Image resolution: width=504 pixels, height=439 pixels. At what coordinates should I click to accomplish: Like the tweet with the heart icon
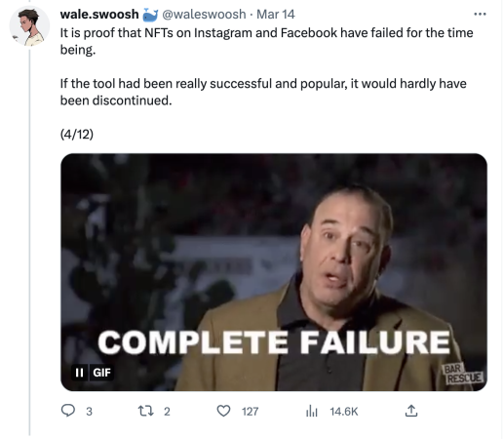(223, 411)
